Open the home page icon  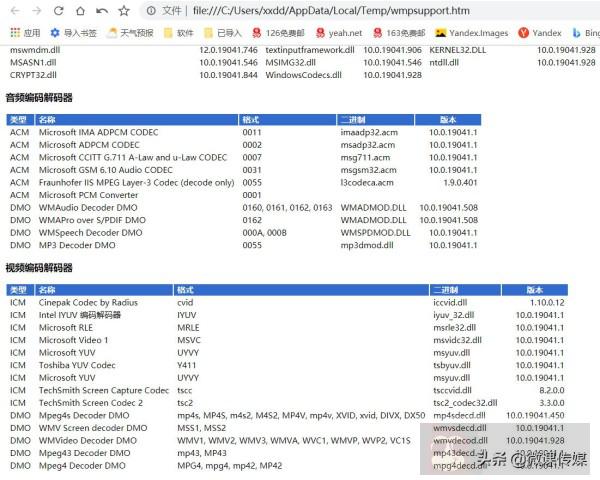80,11
